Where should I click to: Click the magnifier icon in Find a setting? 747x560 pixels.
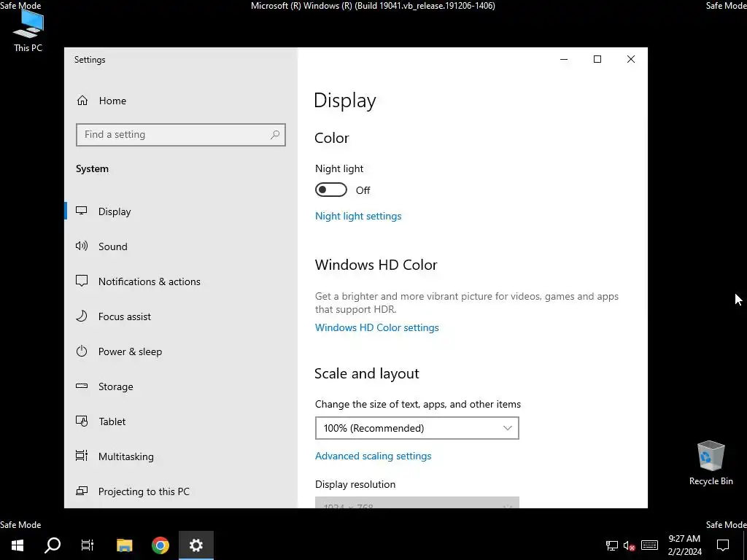pyautogui.click(x=275, y=135)
